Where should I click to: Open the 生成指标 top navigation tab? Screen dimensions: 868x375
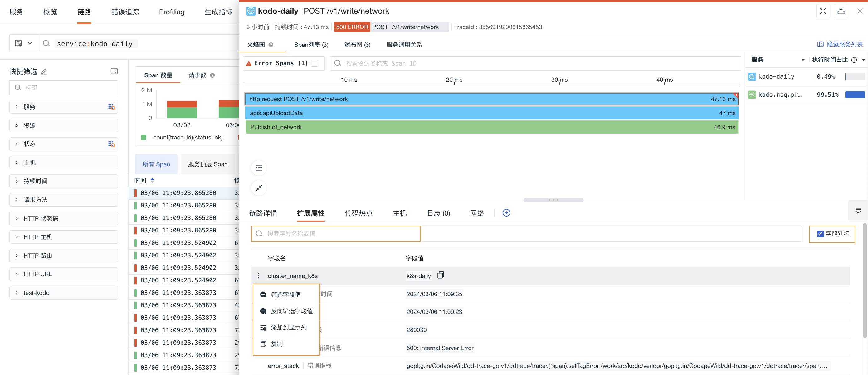[x=218, y=12]
